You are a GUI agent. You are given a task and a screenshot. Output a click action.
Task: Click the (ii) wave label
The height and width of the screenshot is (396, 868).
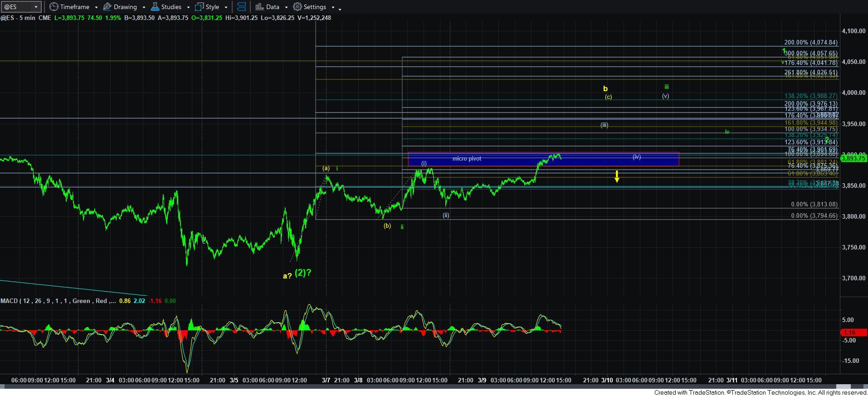coord(446,215)
